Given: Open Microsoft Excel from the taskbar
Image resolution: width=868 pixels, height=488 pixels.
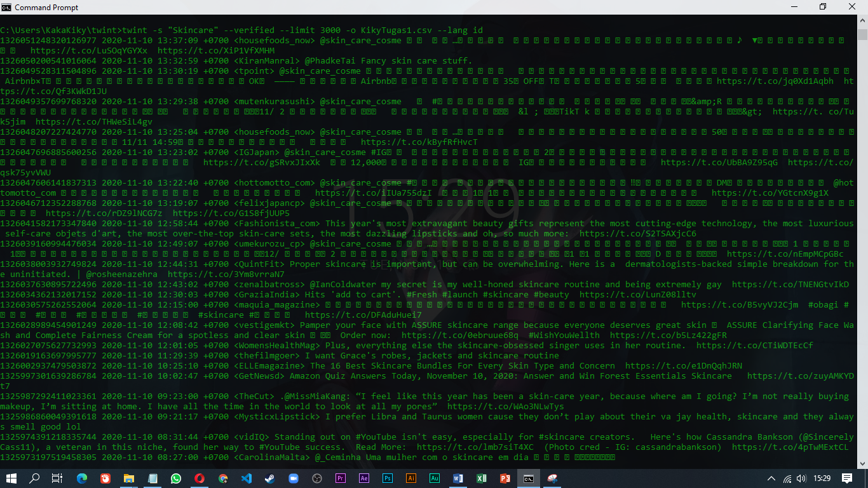Looking at the screenshot, I should [x=482, y=478].
